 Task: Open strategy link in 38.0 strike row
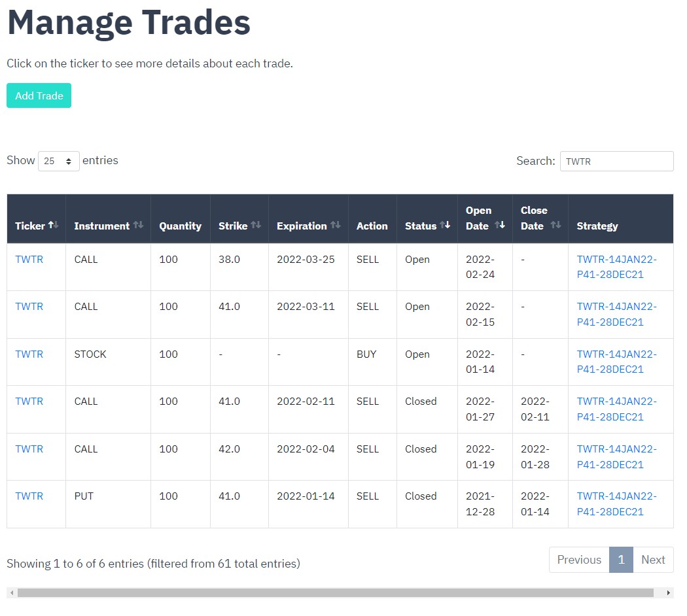(616, 267)
